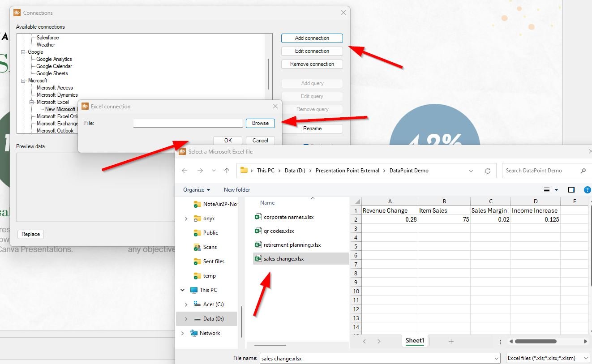Screen dimensions: 592x364
Task: Click the Refresh icon beside the address bar
Action: pos(487,171)
